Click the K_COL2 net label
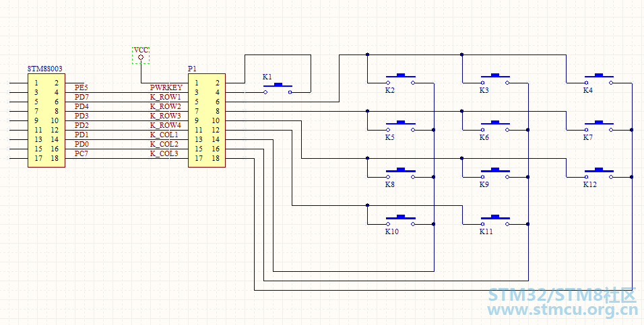644x325 pixels. pyautogui.click(x=164, y=144)
